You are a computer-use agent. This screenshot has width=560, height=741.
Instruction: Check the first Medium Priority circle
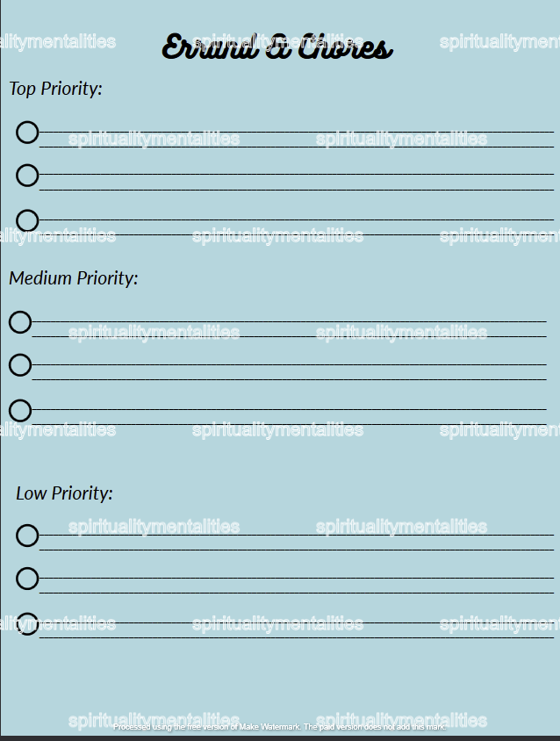click(20, 322)
